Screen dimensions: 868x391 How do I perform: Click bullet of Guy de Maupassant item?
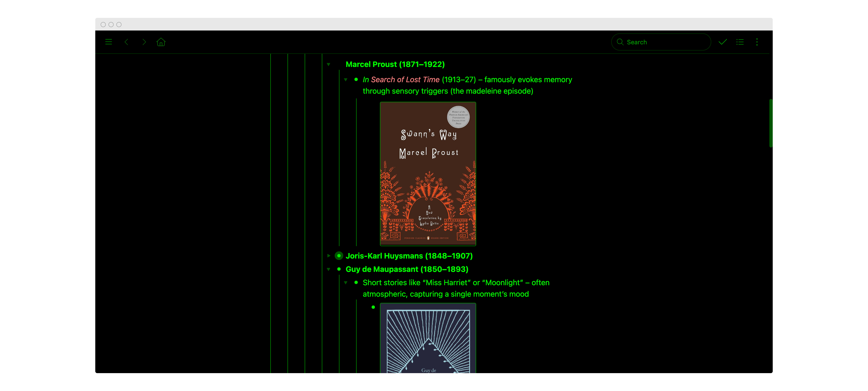pos(339,269)
